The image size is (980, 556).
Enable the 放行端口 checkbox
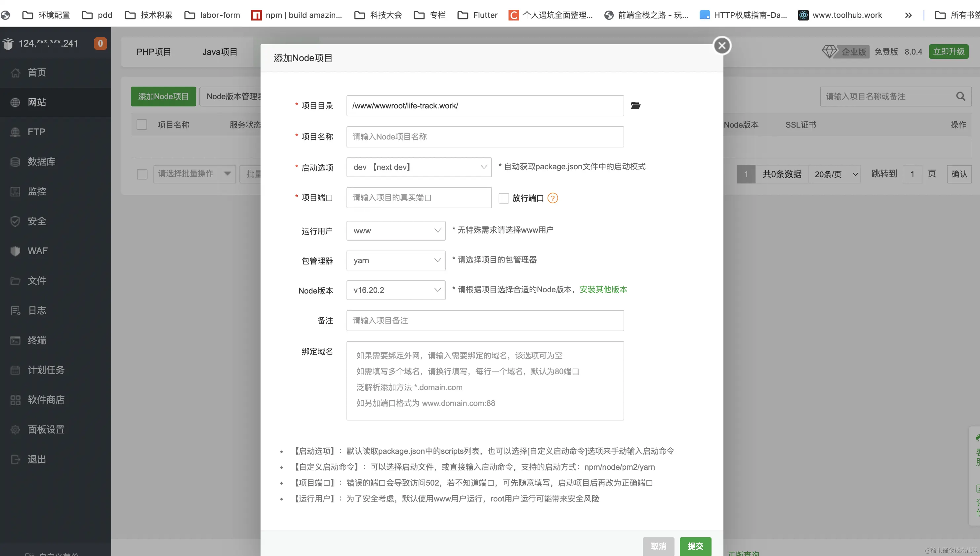(x=503, y=198)
